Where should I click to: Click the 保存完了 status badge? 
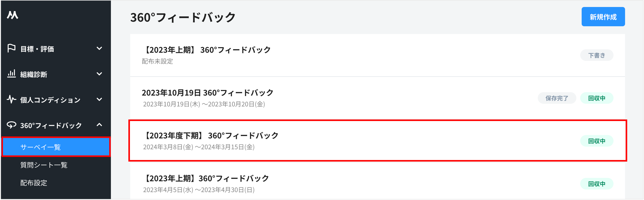(557, 98)
